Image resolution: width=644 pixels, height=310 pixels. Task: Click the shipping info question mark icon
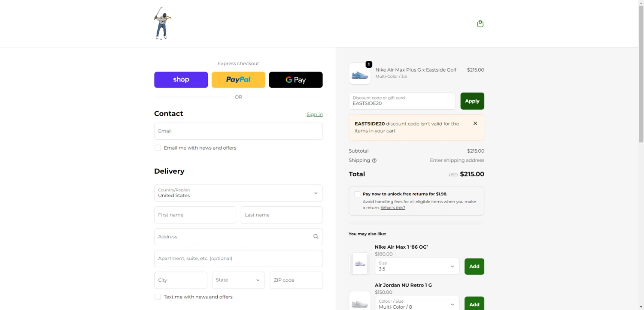click(374, 161)
